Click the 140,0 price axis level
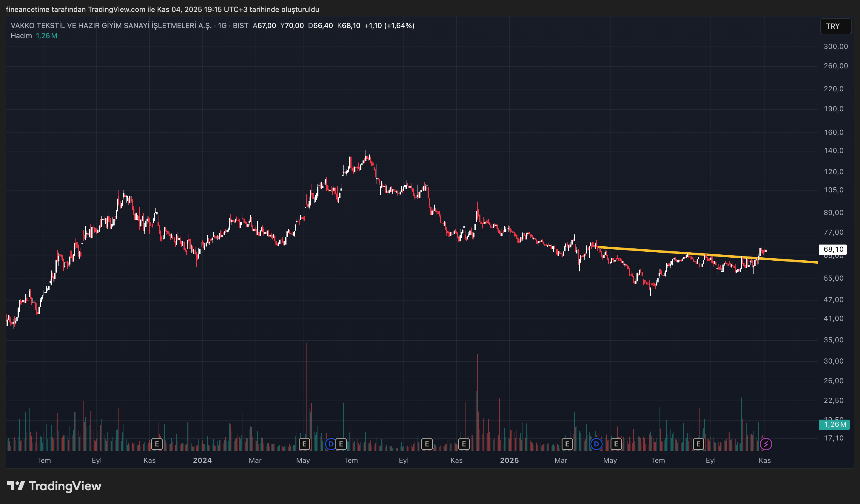 point(833,151)
